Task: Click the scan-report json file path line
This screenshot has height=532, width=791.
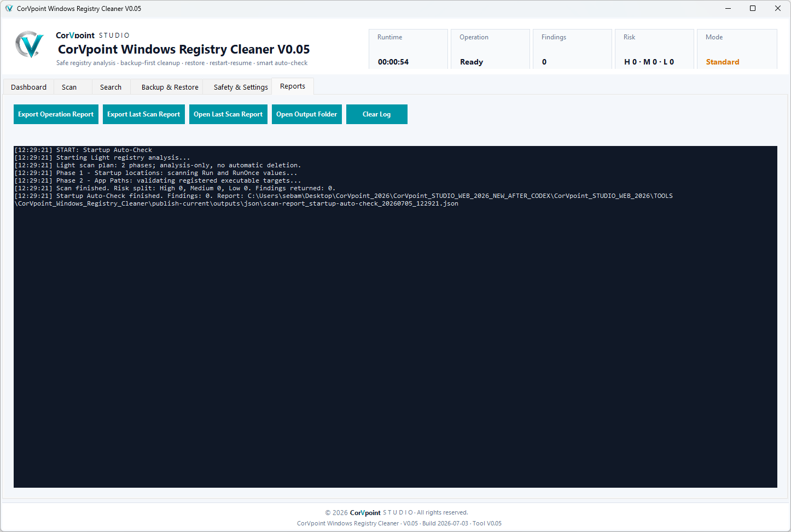Action: click(236, 203)
